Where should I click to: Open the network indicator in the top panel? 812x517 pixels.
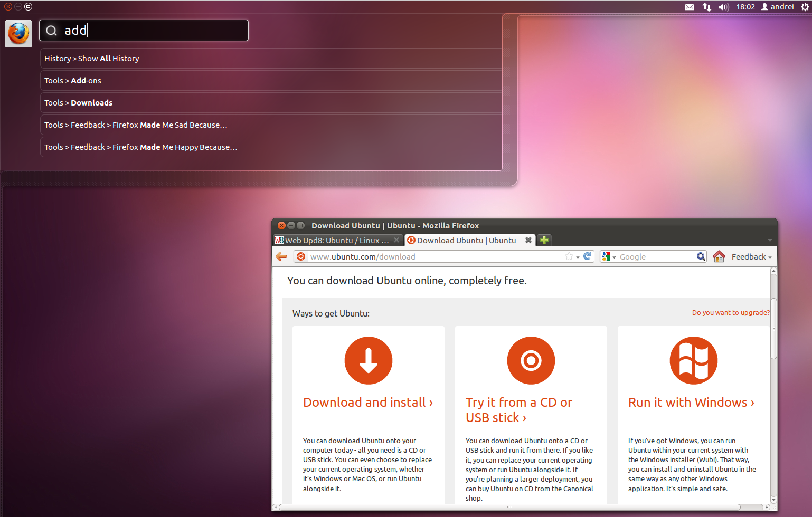(x=707, y=7)
